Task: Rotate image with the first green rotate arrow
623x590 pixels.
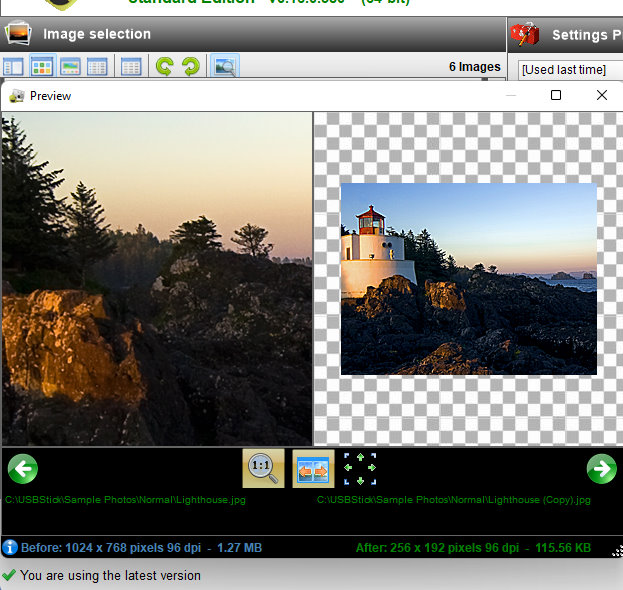Action: click(x=164, y=67)
